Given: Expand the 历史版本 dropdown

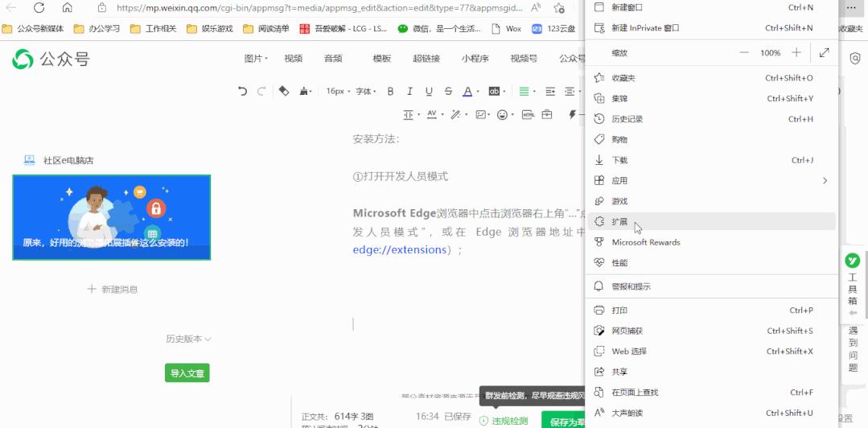Looking at the screenshot, I should pyautogui.click(x=189, y=339).
